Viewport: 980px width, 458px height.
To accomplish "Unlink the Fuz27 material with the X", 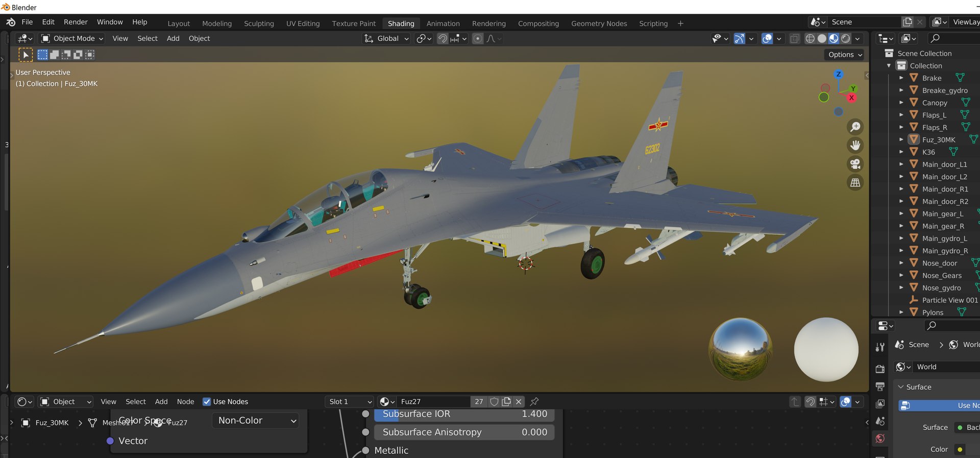I will click(519, 402).
